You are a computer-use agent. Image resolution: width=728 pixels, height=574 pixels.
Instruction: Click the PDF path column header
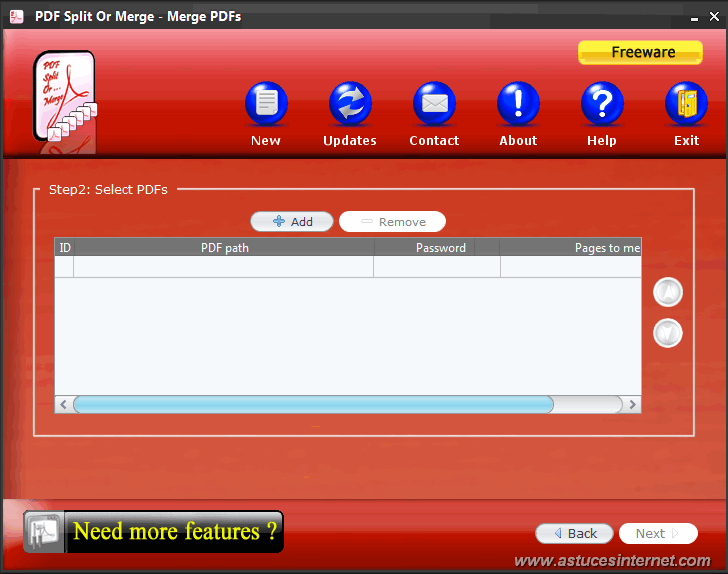click(224, 248)
